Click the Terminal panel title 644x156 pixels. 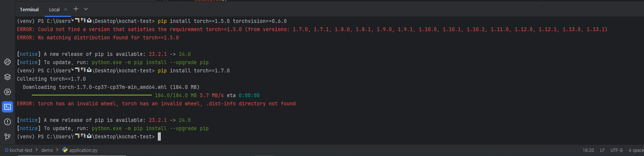(x=29, y=9)
